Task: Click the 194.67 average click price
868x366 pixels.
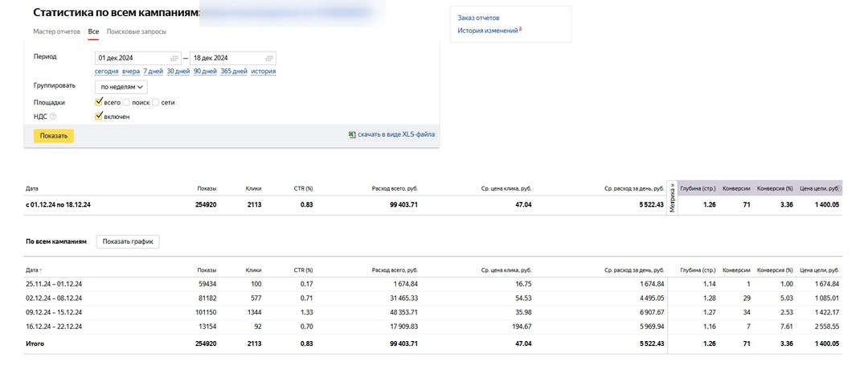Action: (522, 327)
